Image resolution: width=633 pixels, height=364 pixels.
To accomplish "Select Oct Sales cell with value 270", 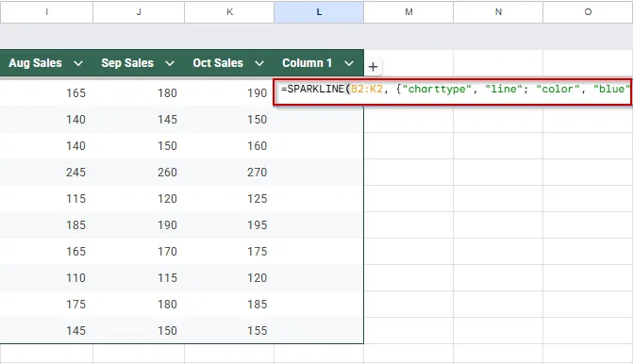I will coord(229,173).
